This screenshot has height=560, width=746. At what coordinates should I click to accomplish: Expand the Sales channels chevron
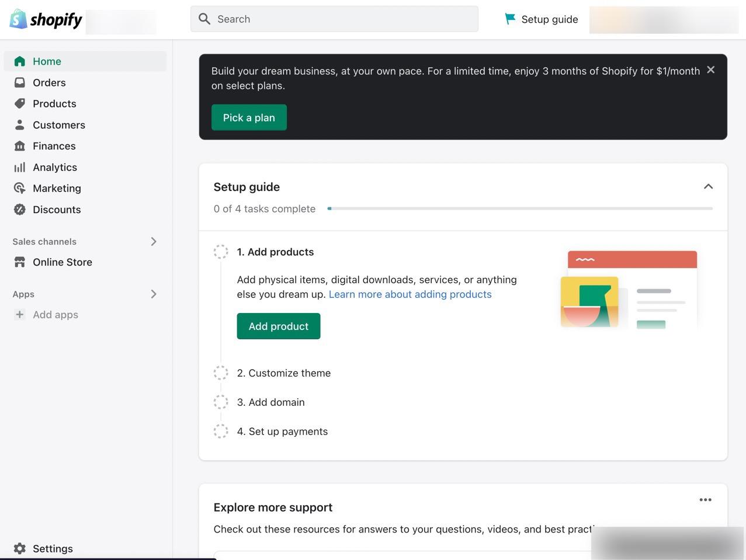[x=154, y=242]
